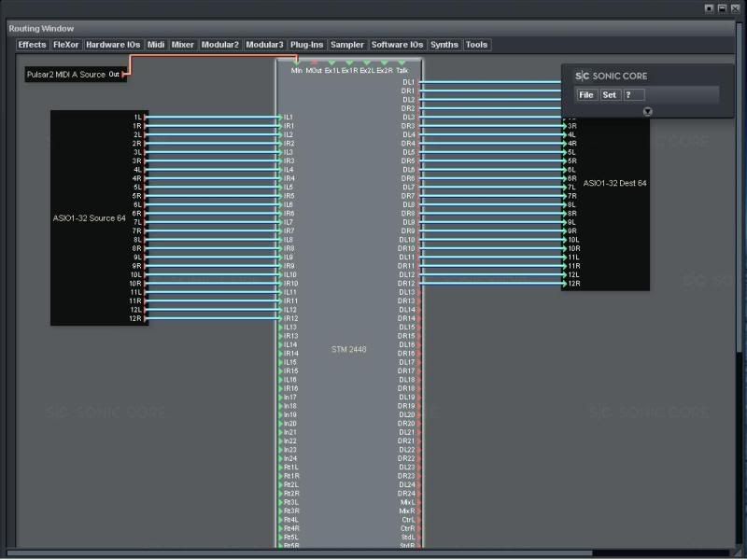Screen dimensions: 747x560
Task: Open the Mixer menu
Action: pyautogui.click(x=182, y=45)
